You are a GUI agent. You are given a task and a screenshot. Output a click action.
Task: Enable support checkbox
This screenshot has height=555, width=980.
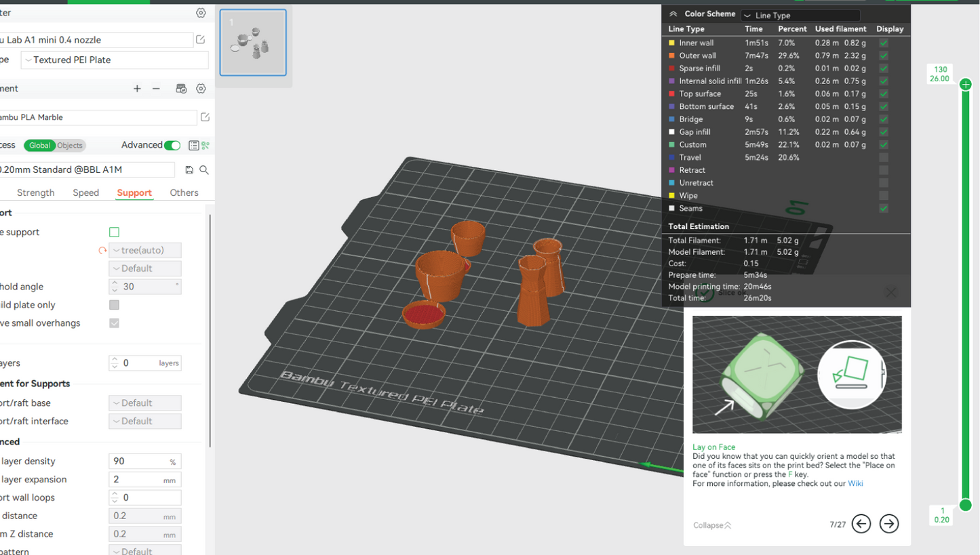coord(114,232)
